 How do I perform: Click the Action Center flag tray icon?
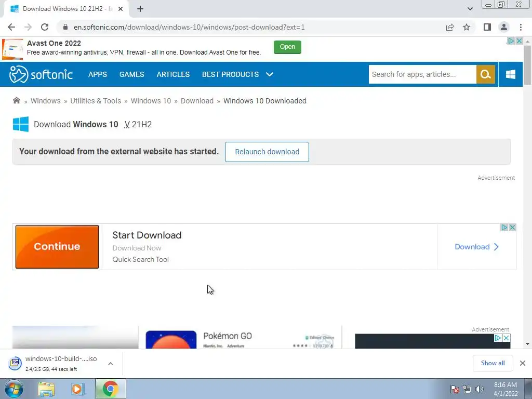coord(455,389)
